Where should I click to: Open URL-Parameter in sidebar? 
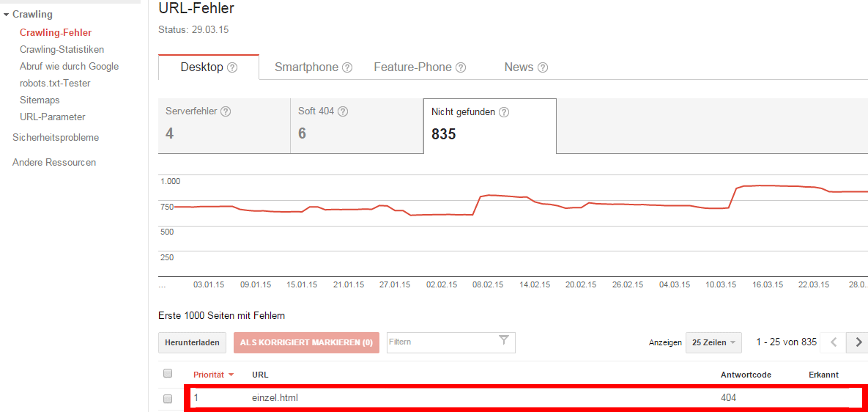[52, 117]
